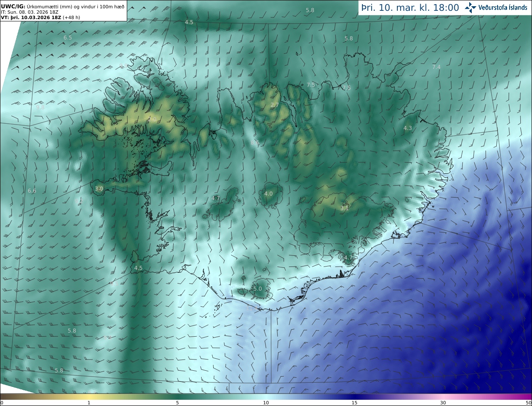Viewport: 532px width, 406px height.
Task: Click the color scale tick labeled 30
Action: coord(443,403)
